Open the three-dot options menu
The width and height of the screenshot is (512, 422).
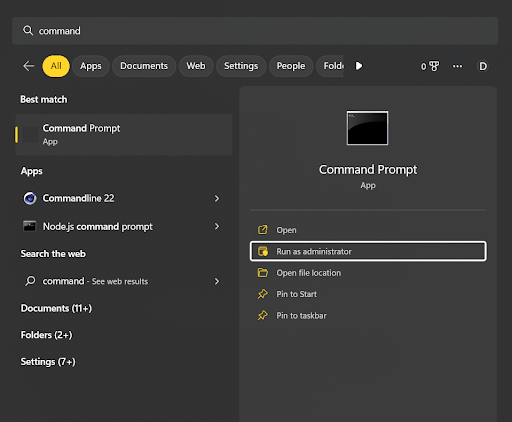[457, 66]
